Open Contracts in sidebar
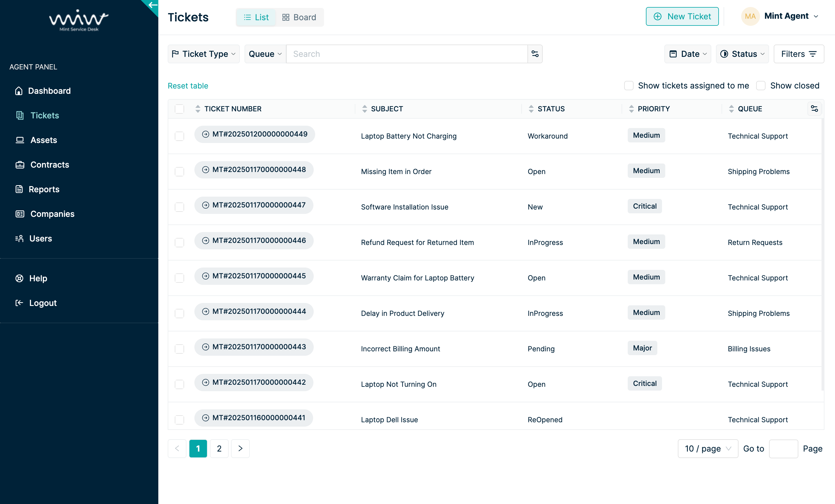Viewport: 835px width, 504px height. coord(42,165)
